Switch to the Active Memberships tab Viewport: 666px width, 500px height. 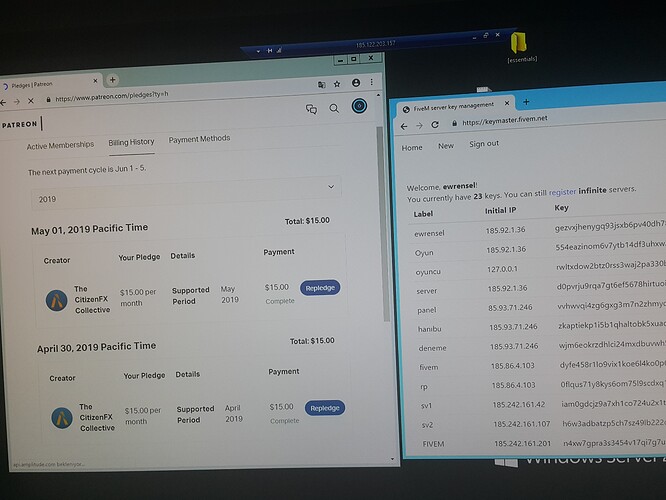click(x=60, y=145)
